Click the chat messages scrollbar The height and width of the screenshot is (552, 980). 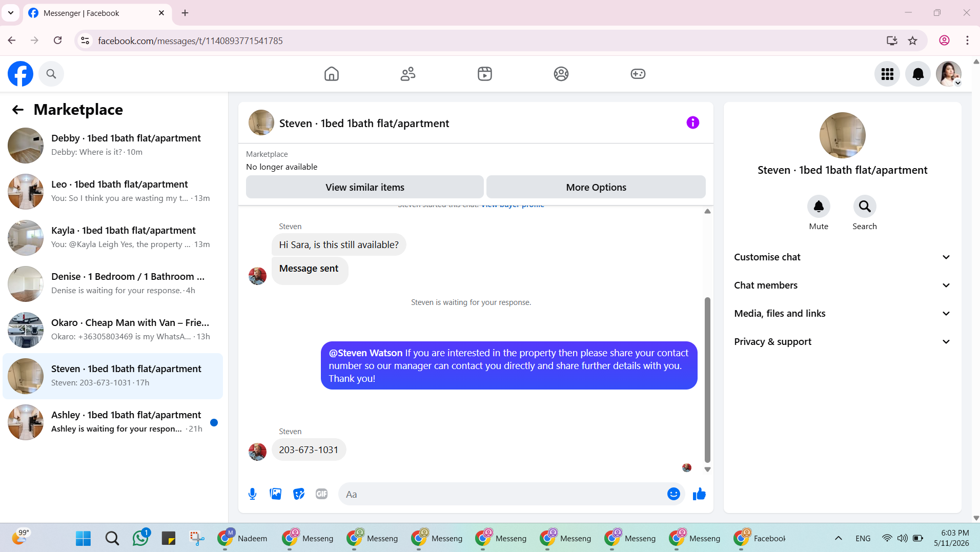point(707,380)
